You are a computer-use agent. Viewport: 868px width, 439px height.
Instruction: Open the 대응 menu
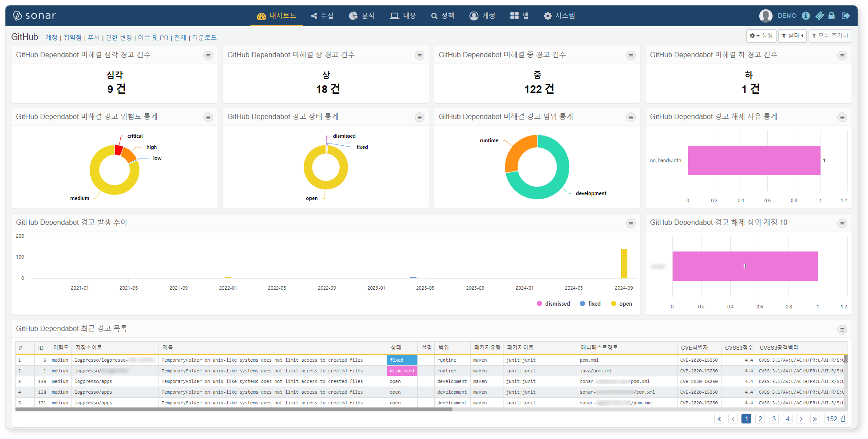tap(403, 16)
